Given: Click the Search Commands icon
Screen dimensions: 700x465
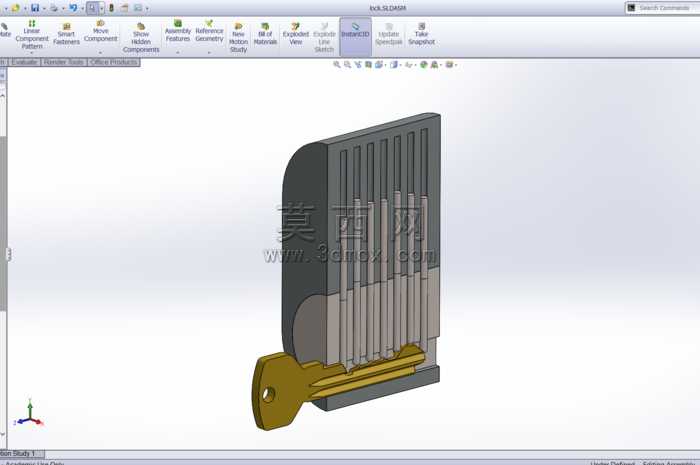Looking at the screenshot, I should (x=631, y=8).
